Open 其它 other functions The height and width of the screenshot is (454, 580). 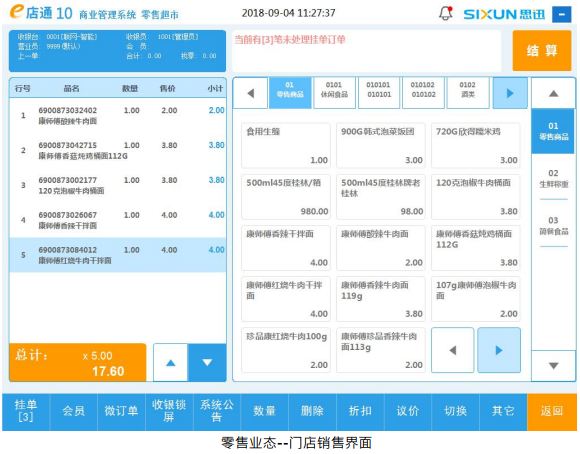[x=503, y=411]
